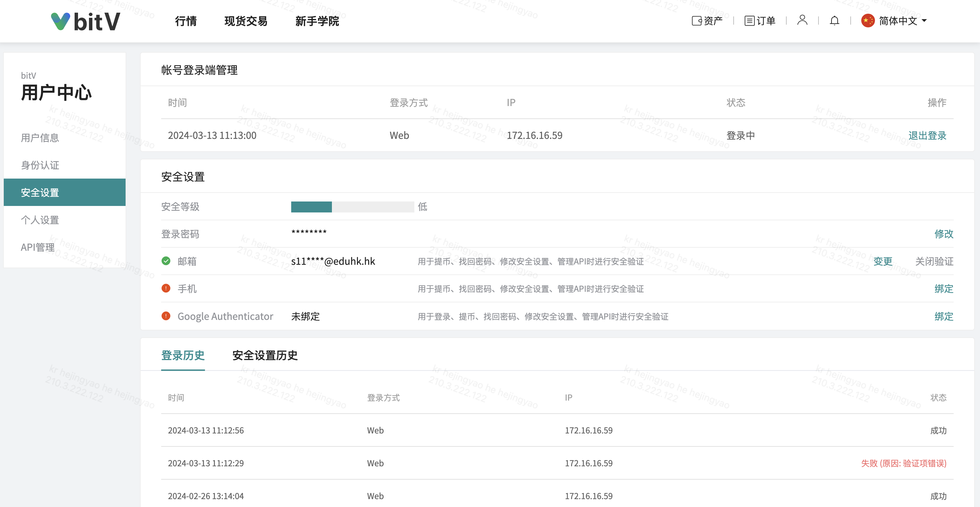Click the 订单 list icon

(749, 21)
